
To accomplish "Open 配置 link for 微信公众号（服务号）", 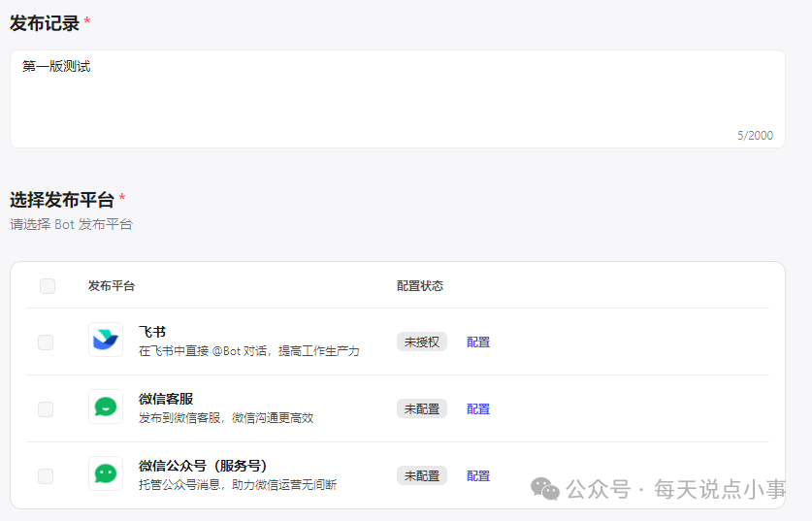I will [x=478, y=476].
